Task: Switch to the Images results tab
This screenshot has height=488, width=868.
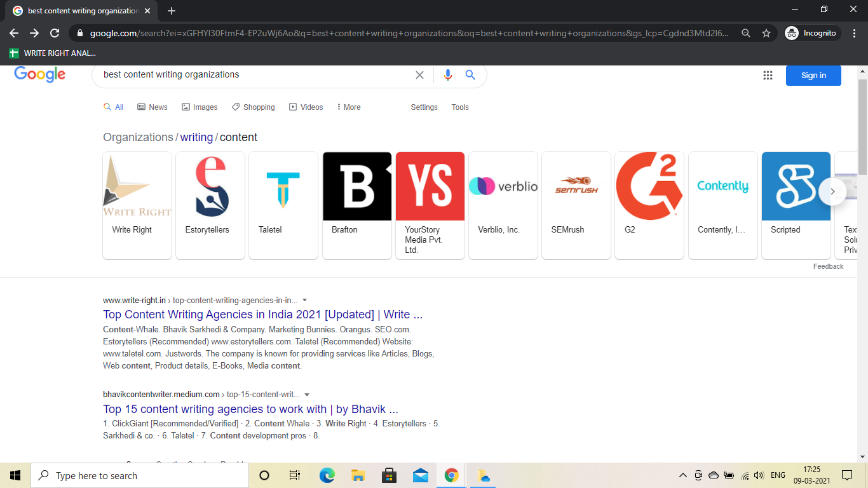Action: coord(200,107)
